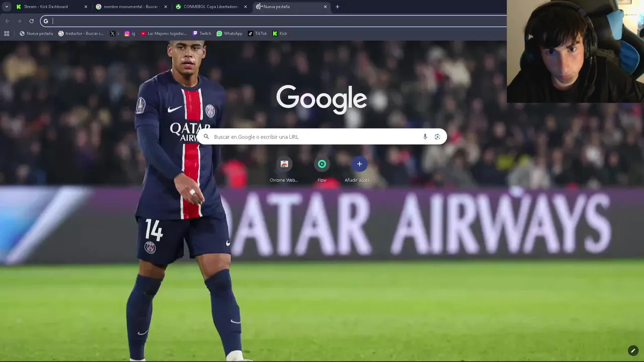Open the Twitch bookmark
Image resolution: width=644 pixels, height=362 pixels.
tap(202, 33)
